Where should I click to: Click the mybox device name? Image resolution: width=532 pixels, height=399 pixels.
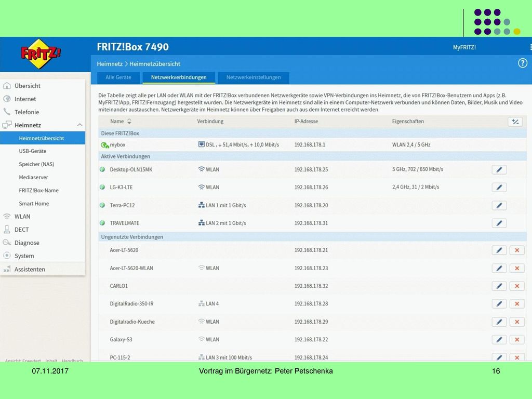pos(118,144)
